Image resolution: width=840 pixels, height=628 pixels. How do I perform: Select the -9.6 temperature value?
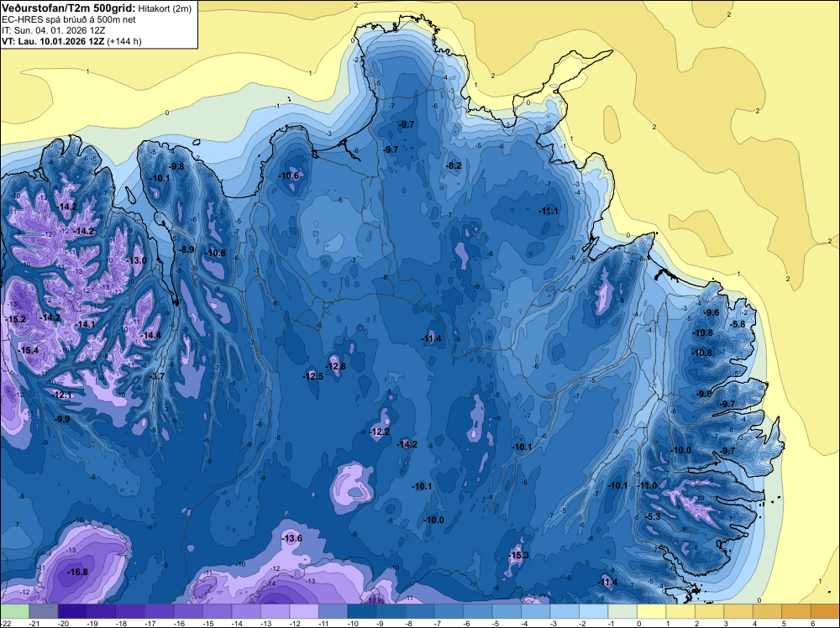(711, 312)
